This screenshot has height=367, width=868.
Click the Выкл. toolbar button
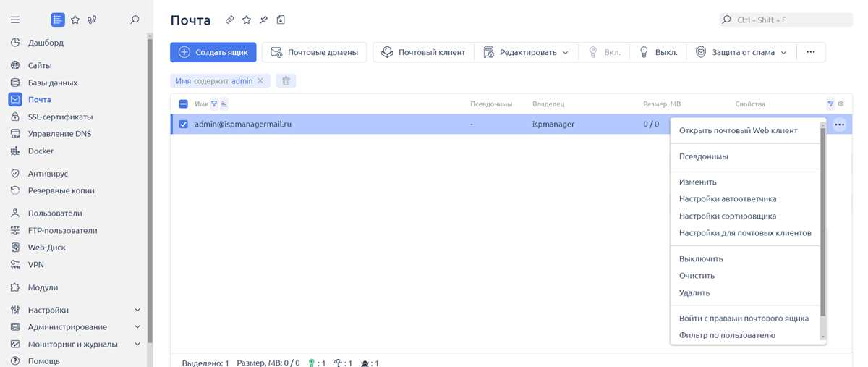tap(658, 52)
